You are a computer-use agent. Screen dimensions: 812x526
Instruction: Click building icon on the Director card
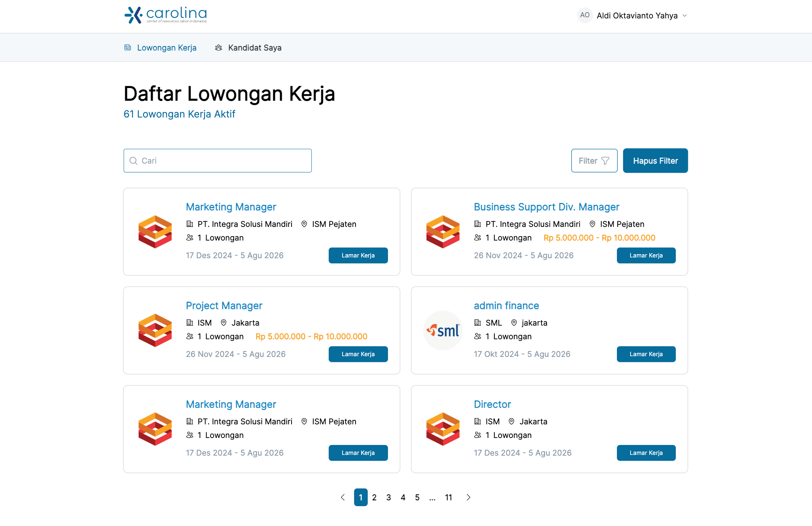coord(478,421)
